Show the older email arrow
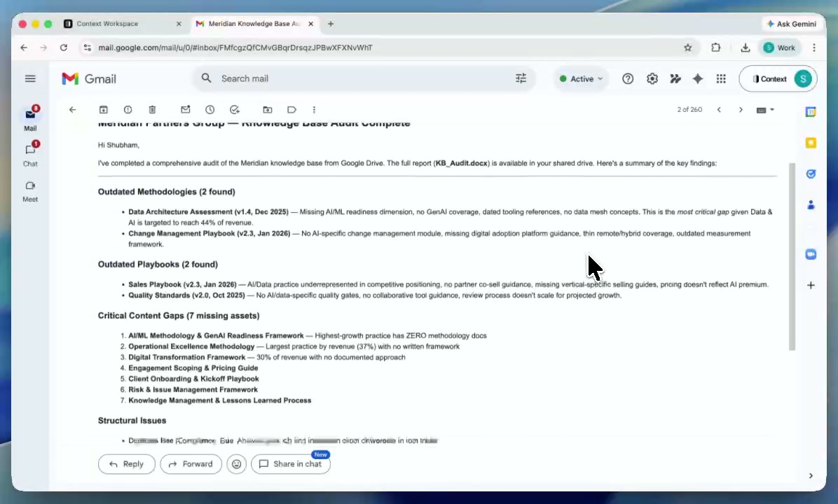This screenshot has width=838, height=504. [741, 109]
